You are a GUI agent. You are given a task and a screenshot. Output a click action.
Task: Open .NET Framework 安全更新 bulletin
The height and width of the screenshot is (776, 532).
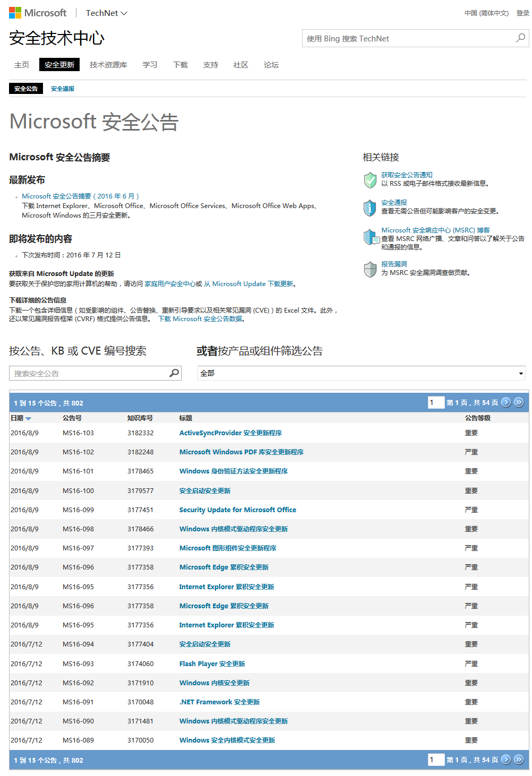pyautogui.click(x=219, y=702)
